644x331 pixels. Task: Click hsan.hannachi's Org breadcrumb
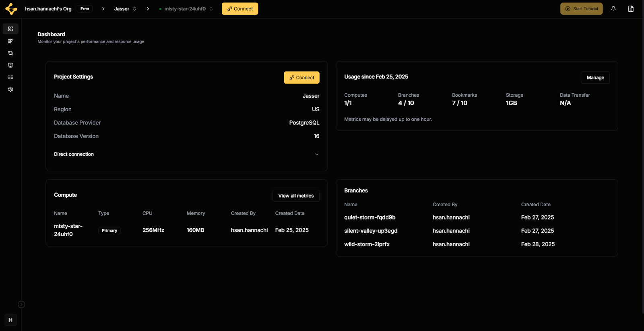[x=48, y=9]
